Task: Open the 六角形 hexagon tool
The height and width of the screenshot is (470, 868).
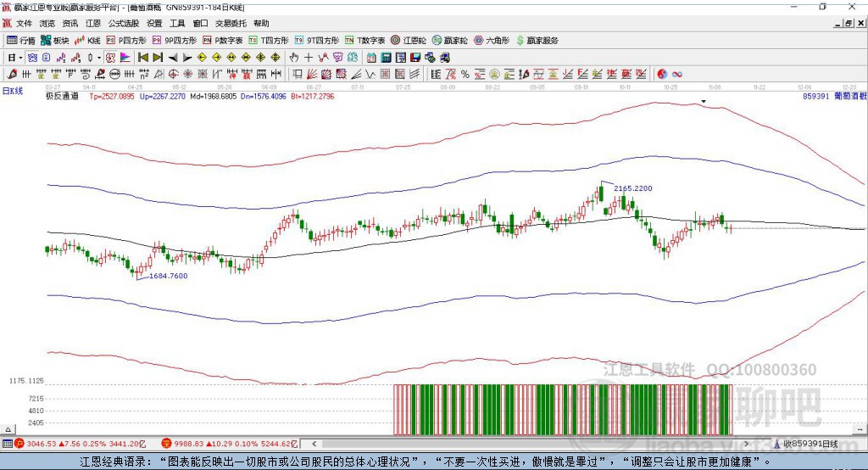Action: [492, 41]
